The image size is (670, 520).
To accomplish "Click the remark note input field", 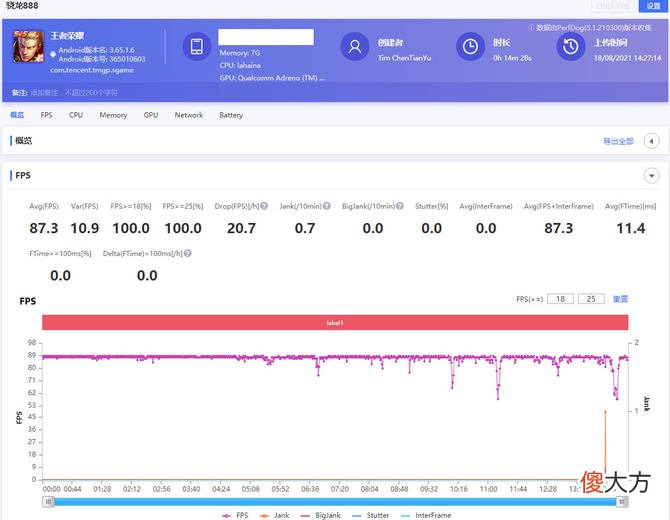I will point(74,92).
